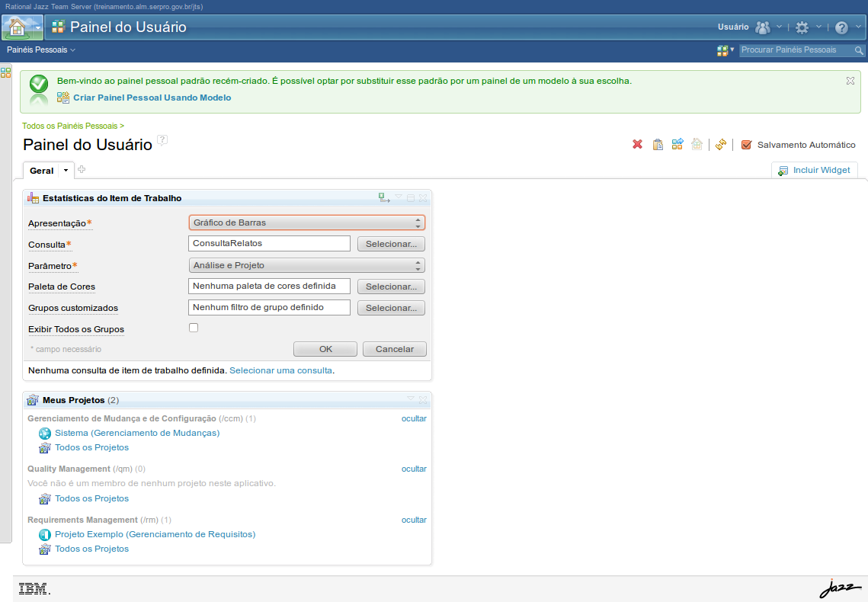The width and height of the screenshot is (868, 602).
Task: Open Todos os Projetos under Quality Management
Action: coord(92,498)
